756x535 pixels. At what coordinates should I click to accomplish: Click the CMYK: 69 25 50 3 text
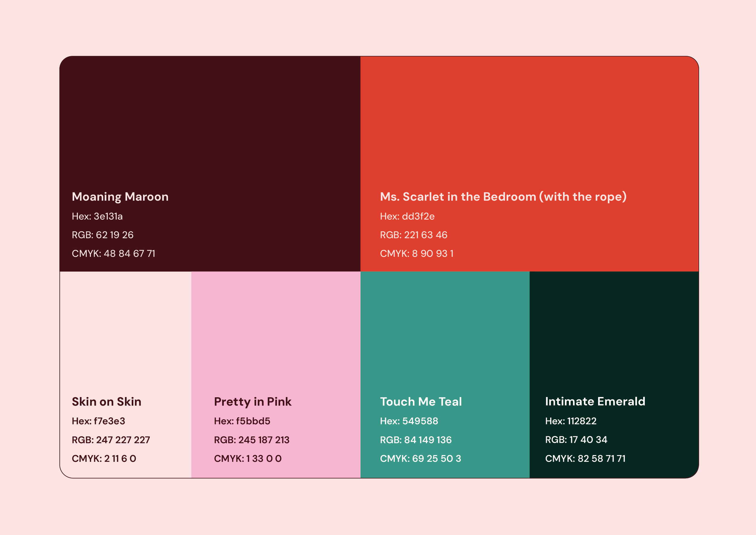[x=420, y=458]
